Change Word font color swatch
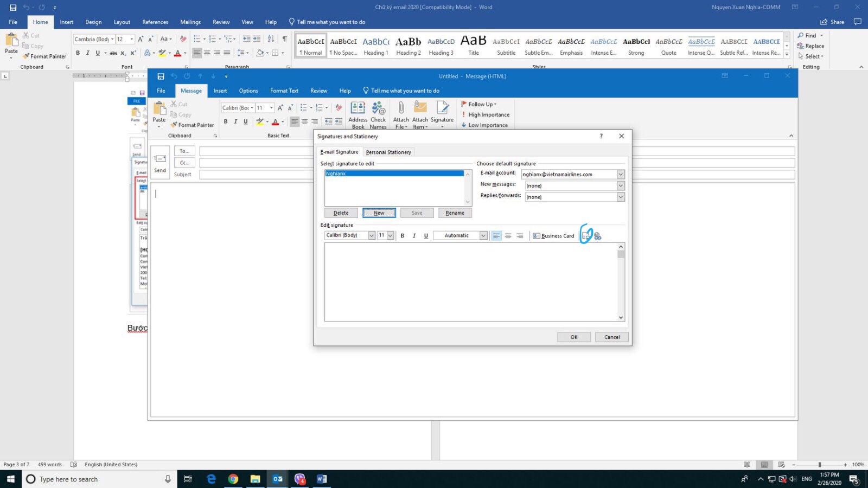 click(x=177, y=53)
